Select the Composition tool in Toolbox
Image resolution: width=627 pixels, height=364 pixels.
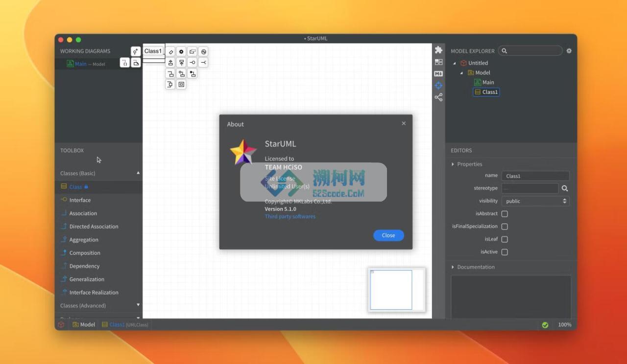(x=98, y=253)
